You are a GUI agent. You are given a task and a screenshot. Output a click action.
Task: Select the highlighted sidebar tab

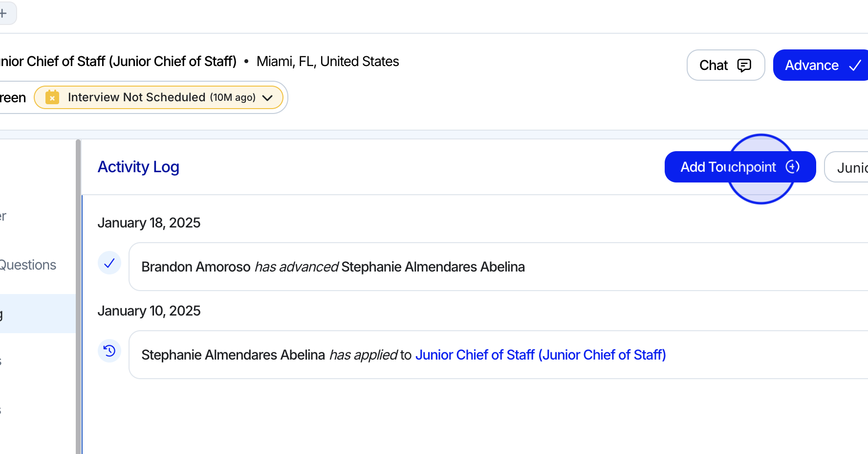pos(34,314)
